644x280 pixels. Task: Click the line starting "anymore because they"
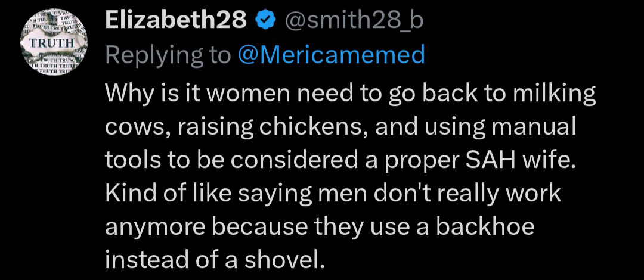click(319, 226)
